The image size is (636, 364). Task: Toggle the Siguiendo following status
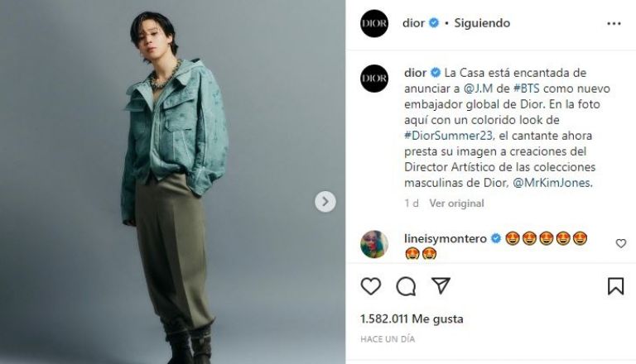point(482,23)
